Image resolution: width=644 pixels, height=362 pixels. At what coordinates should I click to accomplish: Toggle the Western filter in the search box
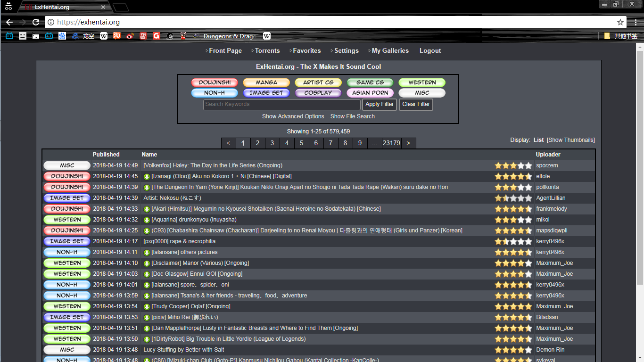[422, 82]
